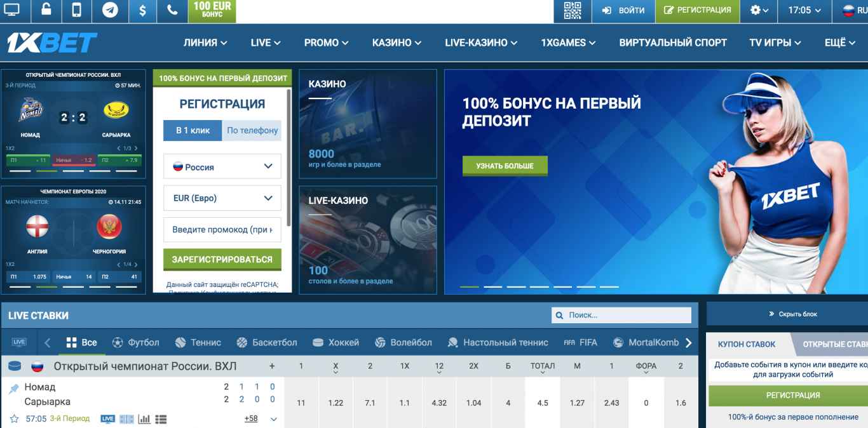Open the bar chart statistics icon
Screen dimensions: 868x428
[x=144, y=419]
